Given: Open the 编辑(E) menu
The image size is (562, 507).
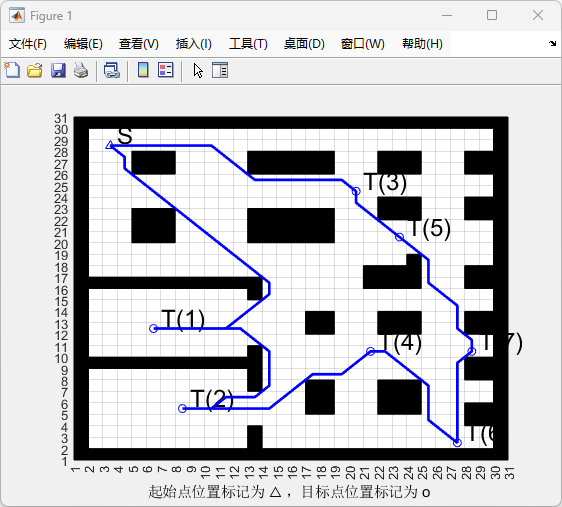Looking at the screenshot, I should pos(83,44).
